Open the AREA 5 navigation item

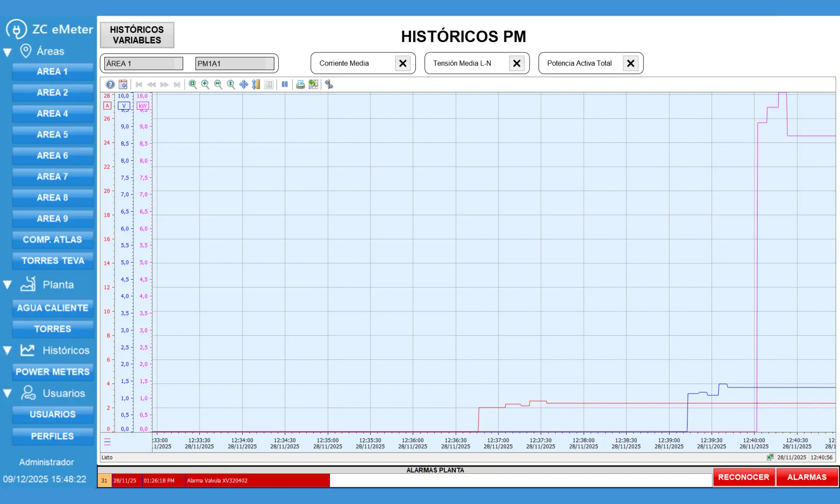[x=52, y=135]
